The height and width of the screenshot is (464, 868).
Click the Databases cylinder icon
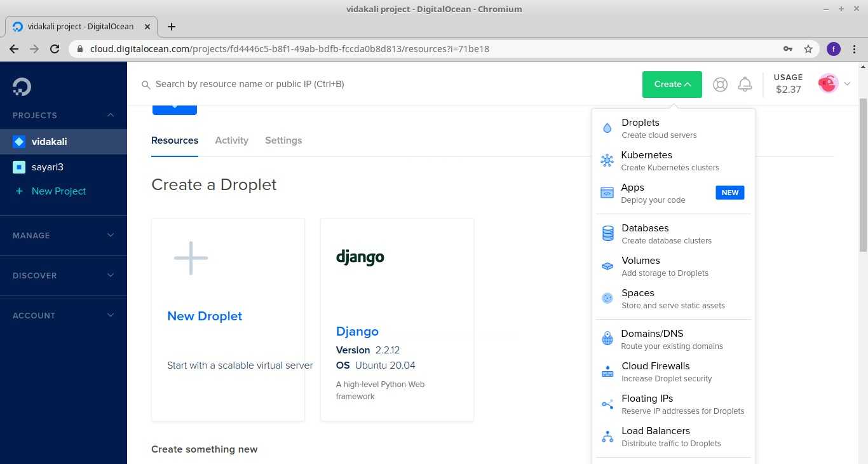[607, 234]
